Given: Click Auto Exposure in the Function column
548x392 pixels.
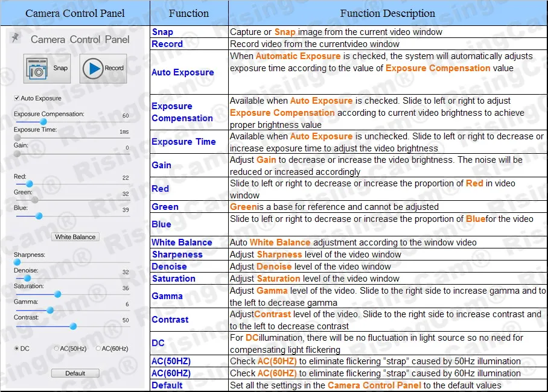Looking at the screenshot, I should click(183, 72).
